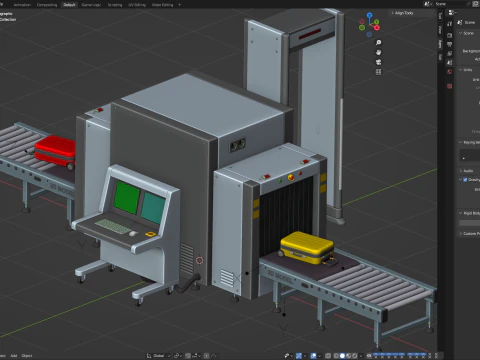Click the blue Z axis on navigation gizmo
The width and height of the screenshot is (480, 360).
coord(369,15)
